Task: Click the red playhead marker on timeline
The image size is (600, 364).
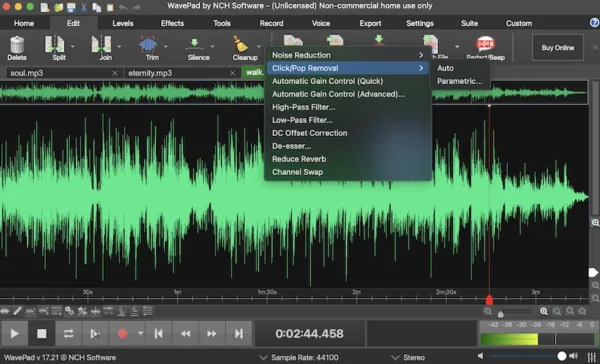Action: (489, 299)
